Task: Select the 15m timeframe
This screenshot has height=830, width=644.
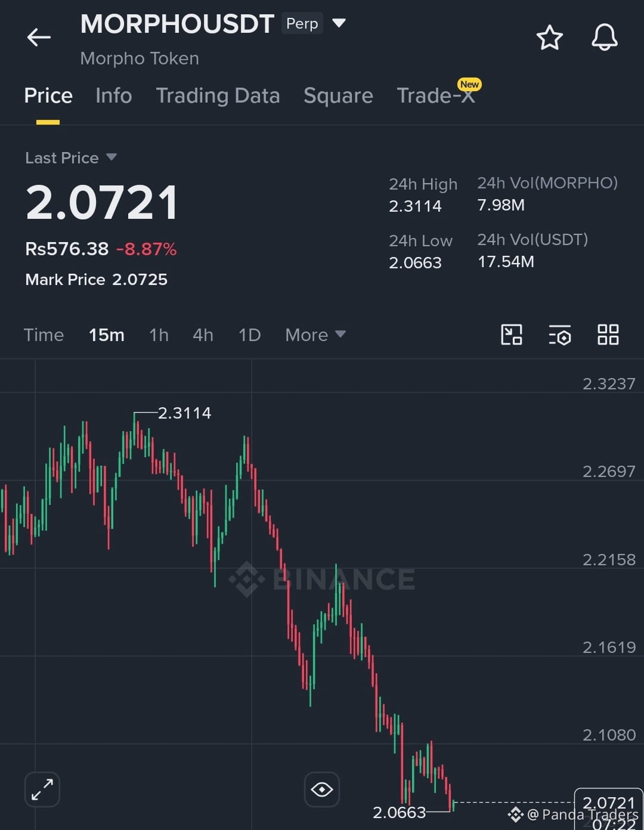Action: tap(107, 335)
